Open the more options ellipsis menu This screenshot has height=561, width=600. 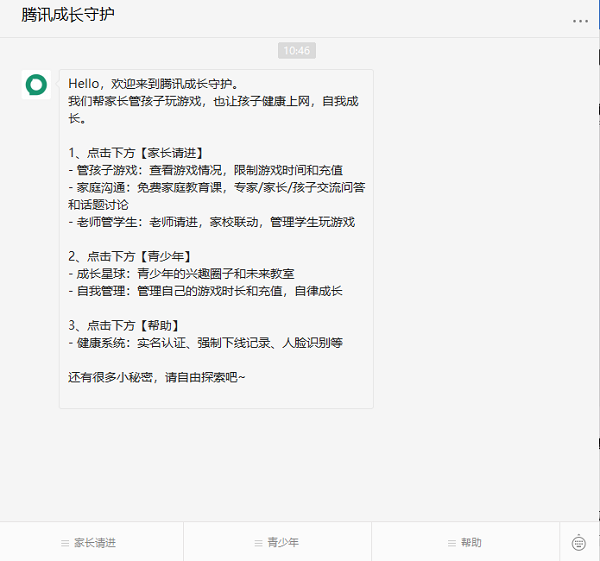(580, 20)
